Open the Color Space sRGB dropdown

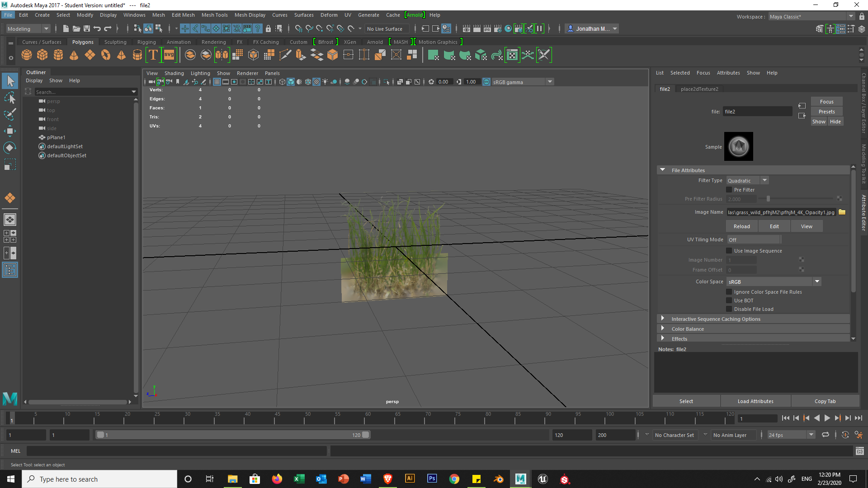coord(774,282)
